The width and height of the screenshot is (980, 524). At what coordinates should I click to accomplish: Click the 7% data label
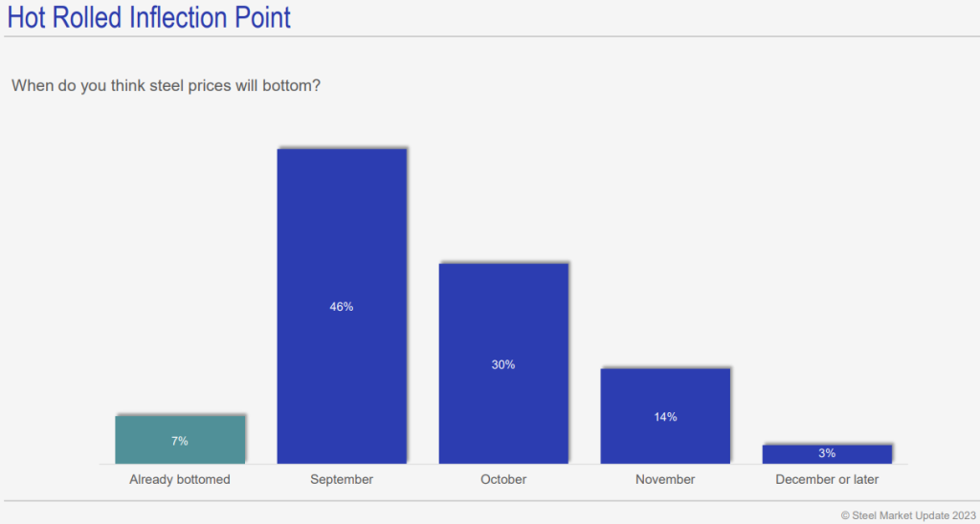180,441
